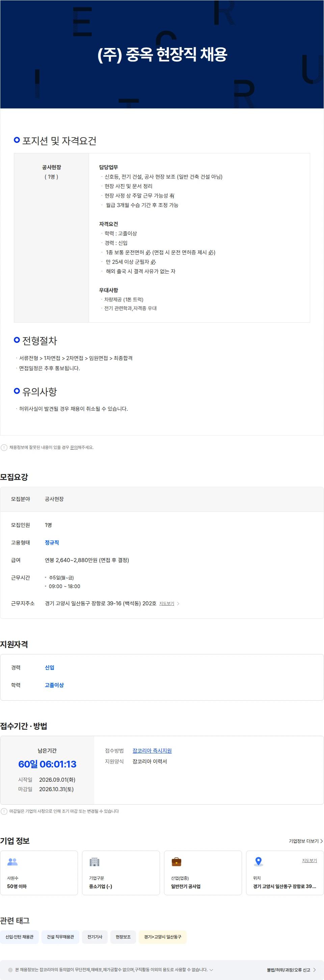Open 지도보기 link next to 근무지주소
Image resolution: width=324 pixels, height=980 pixels.
(167, 603)
